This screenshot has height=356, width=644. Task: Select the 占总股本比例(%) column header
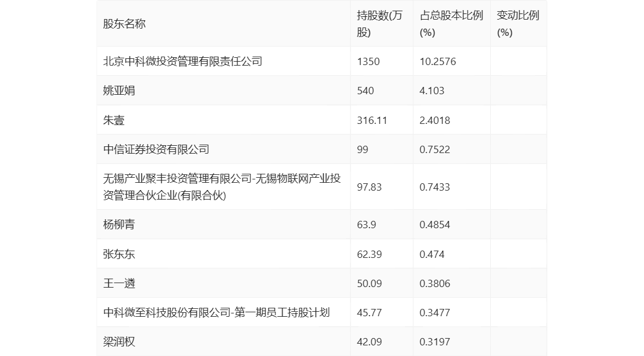(x=452, y=24)
